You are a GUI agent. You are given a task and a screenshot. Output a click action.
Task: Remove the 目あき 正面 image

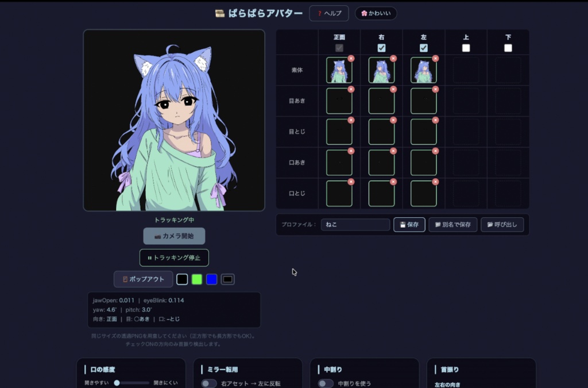click(x=351, y=89)
